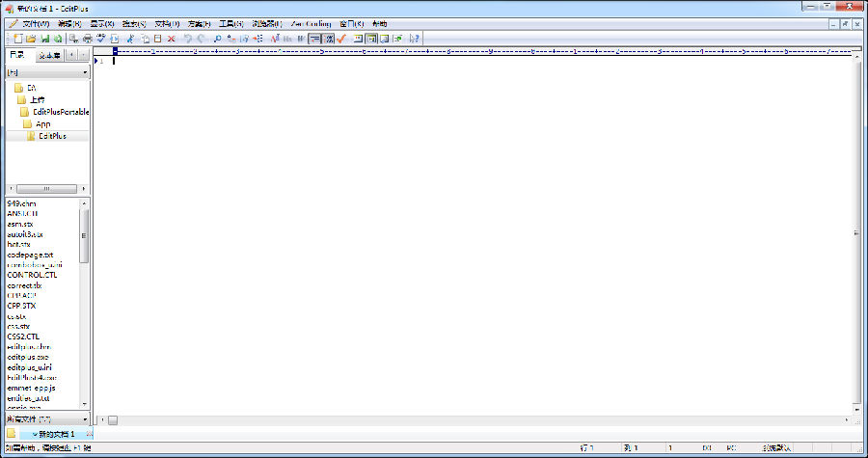Select file autoit3.stx in list
The width and height of the screenshot is (868, 458).
pyautogui.click(x=25, y=234)
